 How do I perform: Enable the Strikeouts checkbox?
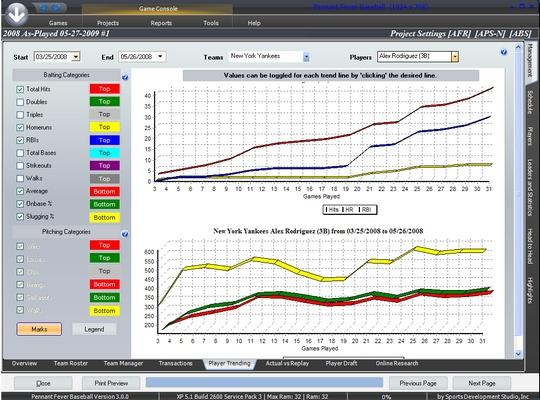pos(20,166)
